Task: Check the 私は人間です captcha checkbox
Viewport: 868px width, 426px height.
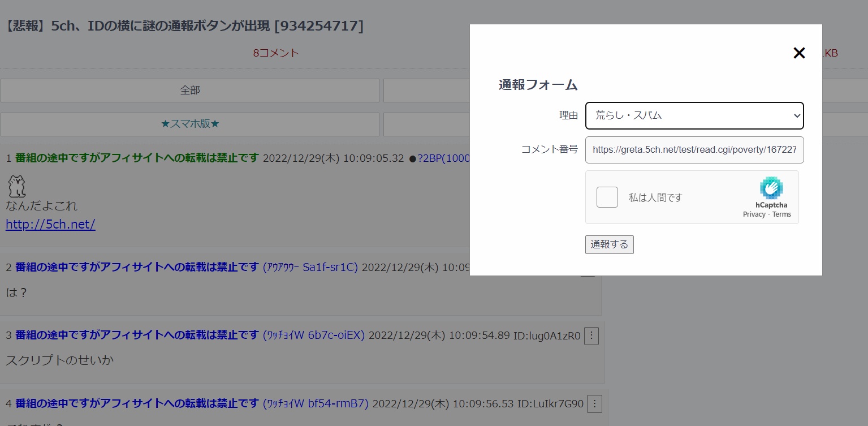Action: 607,197
